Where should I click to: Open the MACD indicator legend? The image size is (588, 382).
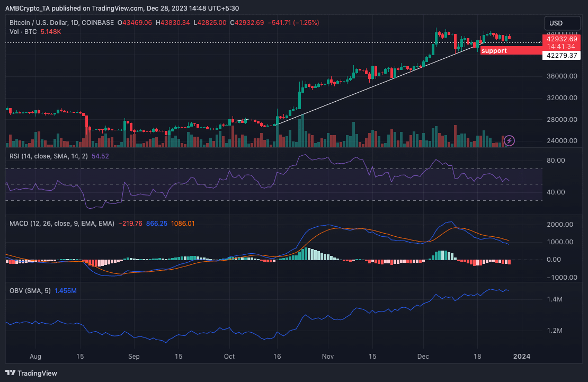click(61, 224)
